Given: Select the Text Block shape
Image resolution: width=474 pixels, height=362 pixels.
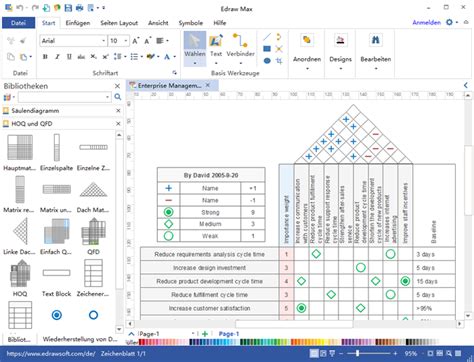Looking at the screenshot, I should point(57,273).
